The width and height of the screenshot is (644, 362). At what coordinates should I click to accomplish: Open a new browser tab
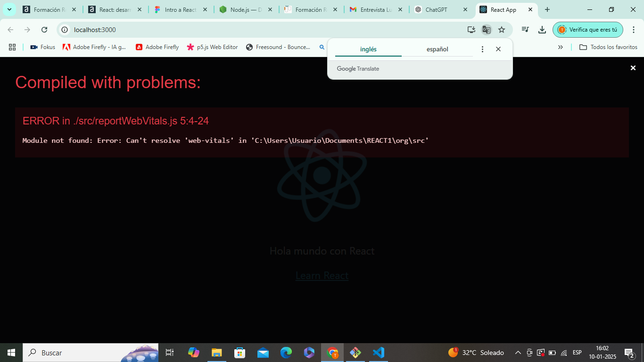click(x=547, y=9)
